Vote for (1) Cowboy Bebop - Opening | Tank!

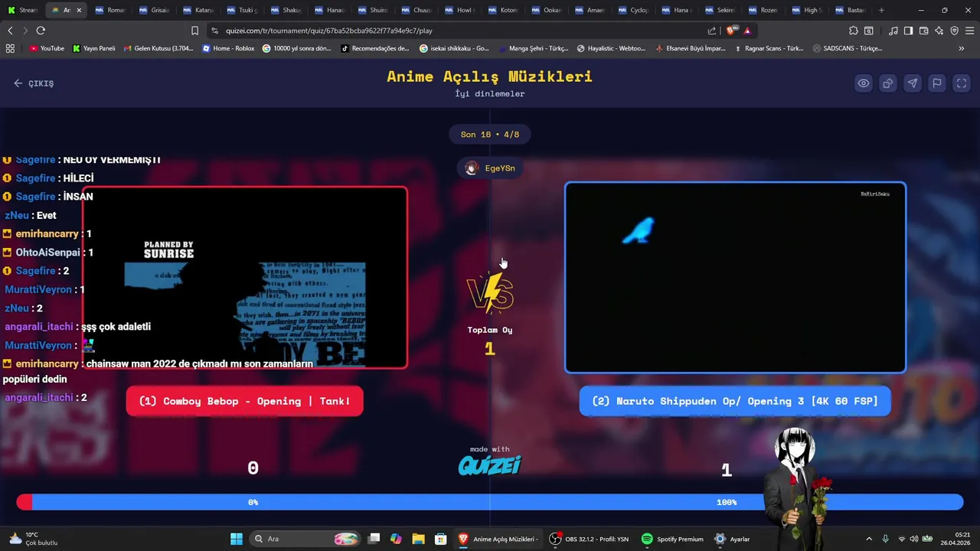pyautogui.click(x=244, y=401)
